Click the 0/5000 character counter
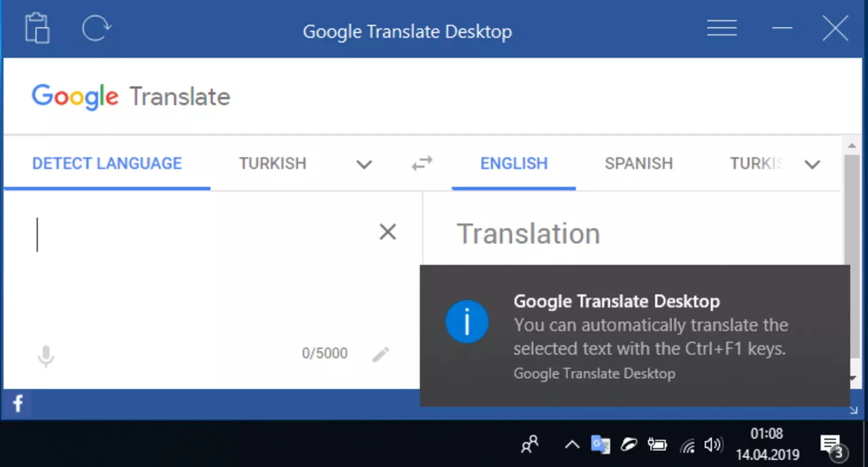Viewport: 868px width, 467px height. 325,353
